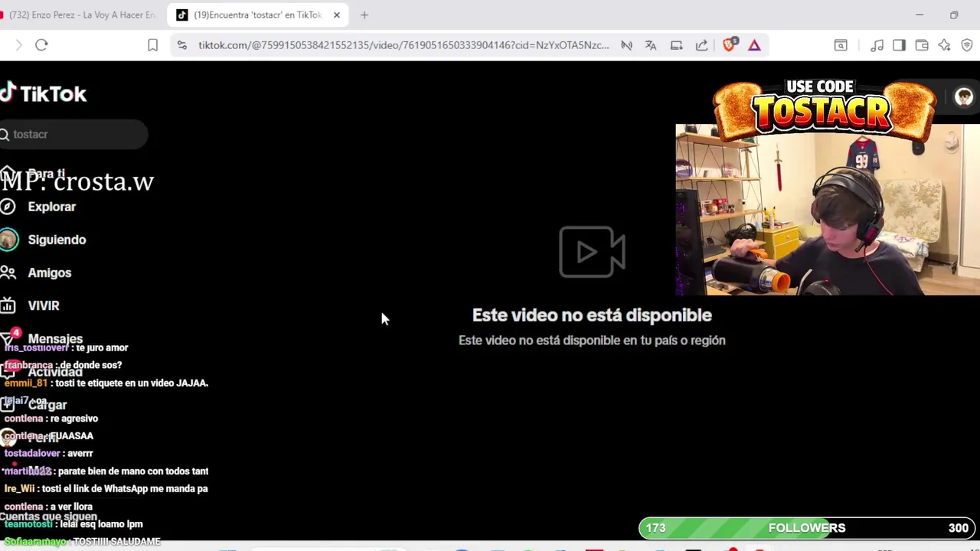Click the VIVIR live icon

point(8,305)
